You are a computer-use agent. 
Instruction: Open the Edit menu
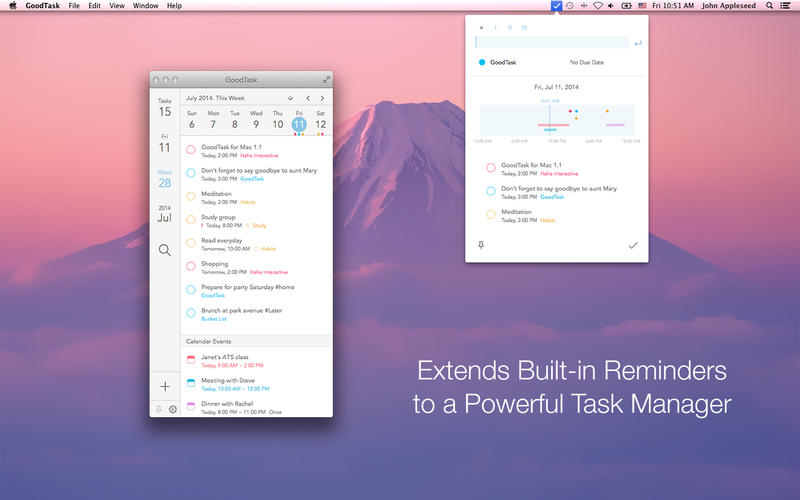[x=94, y=6]
